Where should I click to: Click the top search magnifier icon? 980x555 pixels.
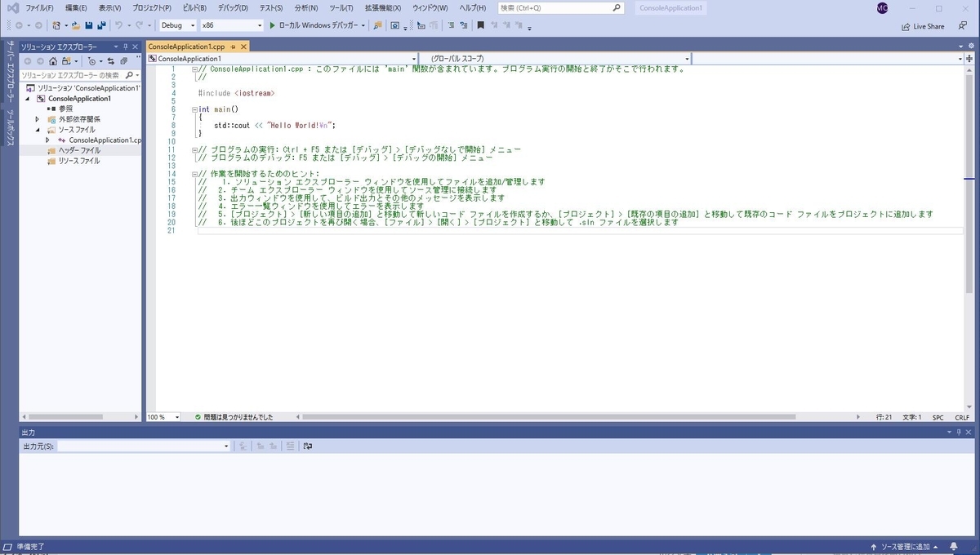[617, 8]
